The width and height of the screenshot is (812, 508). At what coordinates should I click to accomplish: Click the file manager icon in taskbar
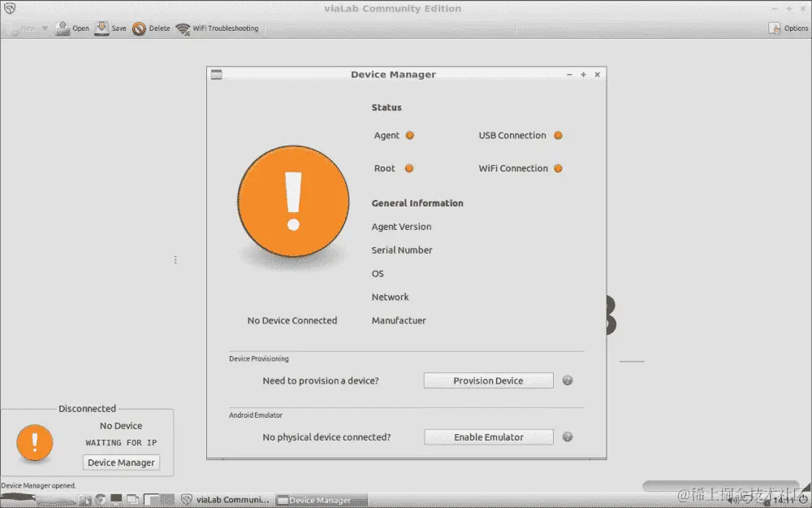pos(85,500)
